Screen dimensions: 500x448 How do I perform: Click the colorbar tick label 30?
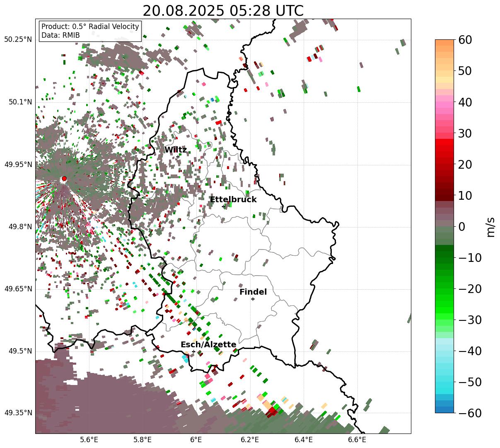465,133
